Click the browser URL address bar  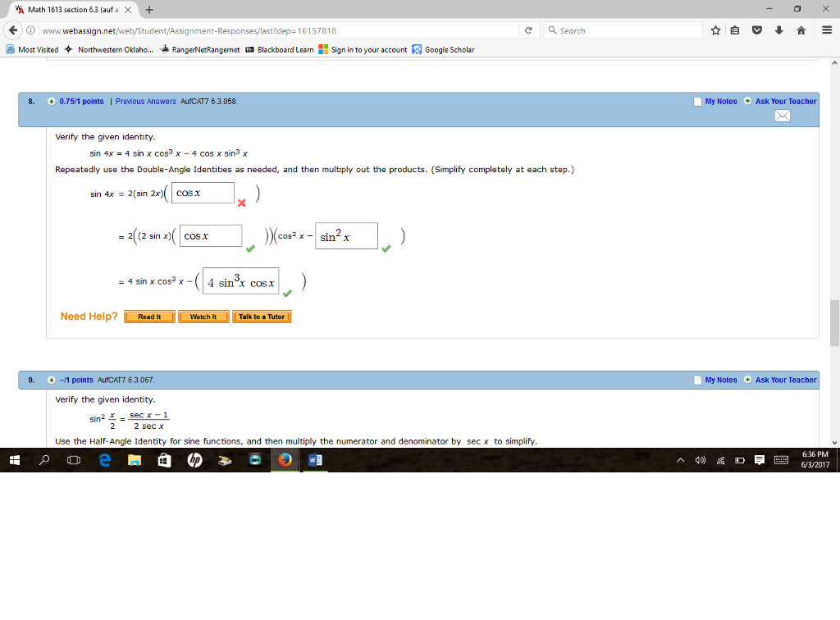(x=279, y=30)
